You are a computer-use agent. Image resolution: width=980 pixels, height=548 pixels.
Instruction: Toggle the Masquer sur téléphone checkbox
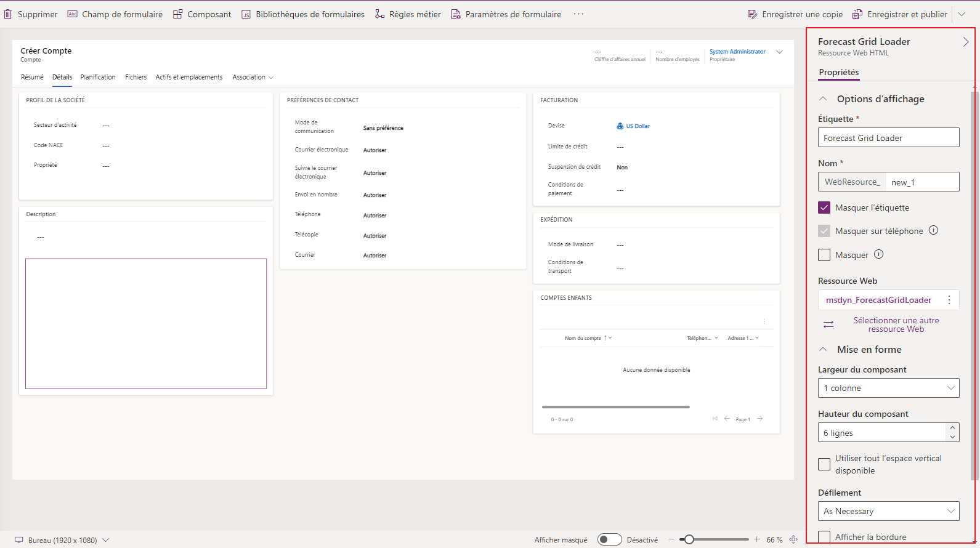click(824, 231)
